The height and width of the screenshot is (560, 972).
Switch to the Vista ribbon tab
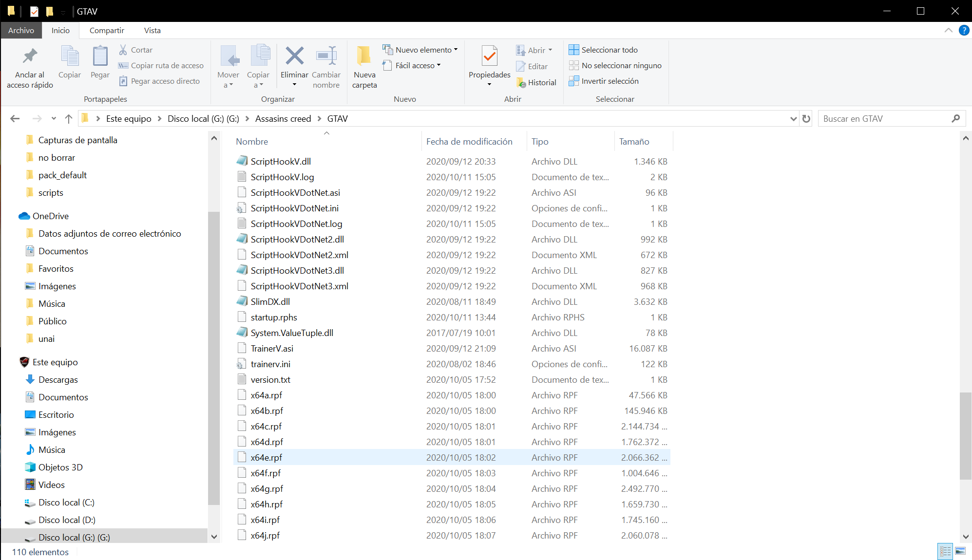pyautogui.click(x=152, y=30)
